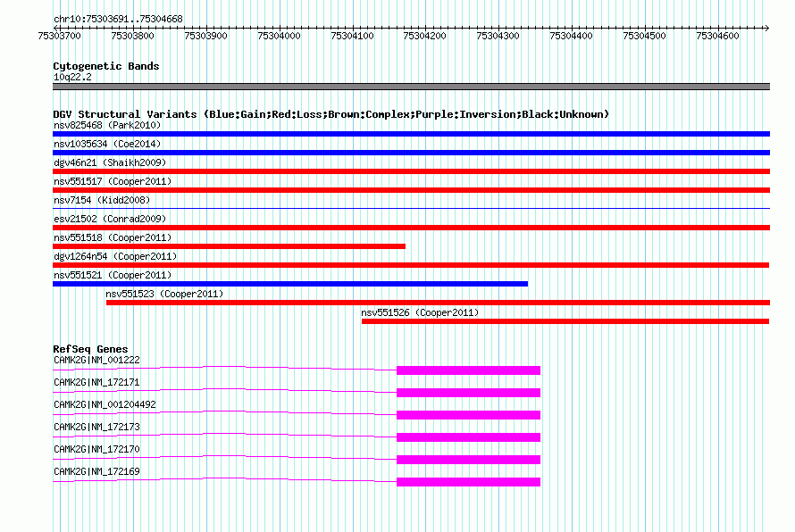
Task: Click ruler position 75304600
Action: coord(717,36)
